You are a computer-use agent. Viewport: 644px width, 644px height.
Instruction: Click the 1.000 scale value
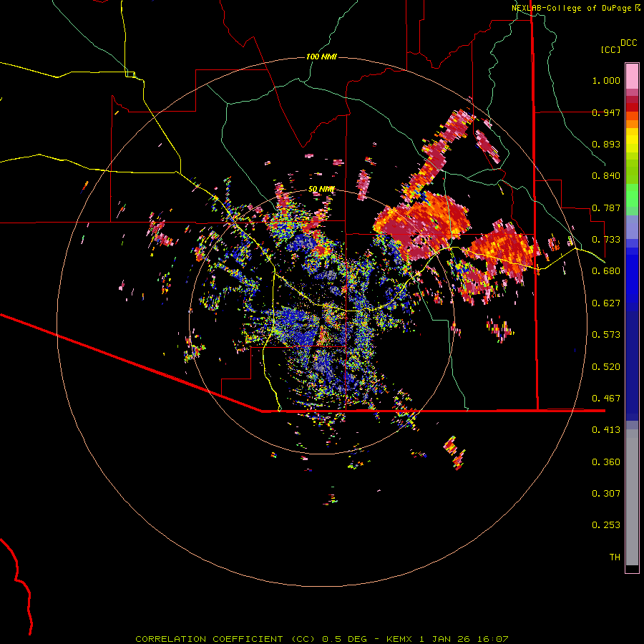pos(606,80)
